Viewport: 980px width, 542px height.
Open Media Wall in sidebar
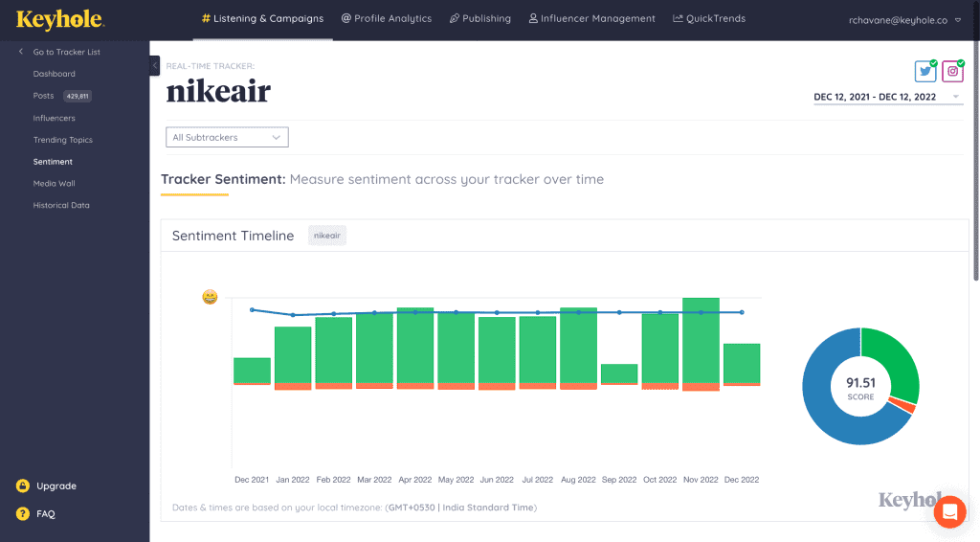pos(54,184)
